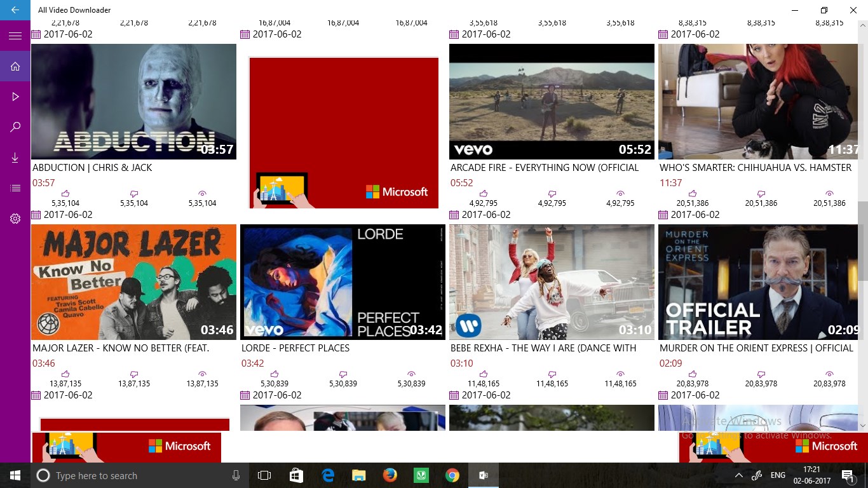The image size is (868, 488).
Task: Click the like icon under WHO'S SMARTER video
Action: pyautogui.click(x=693, y=194)
